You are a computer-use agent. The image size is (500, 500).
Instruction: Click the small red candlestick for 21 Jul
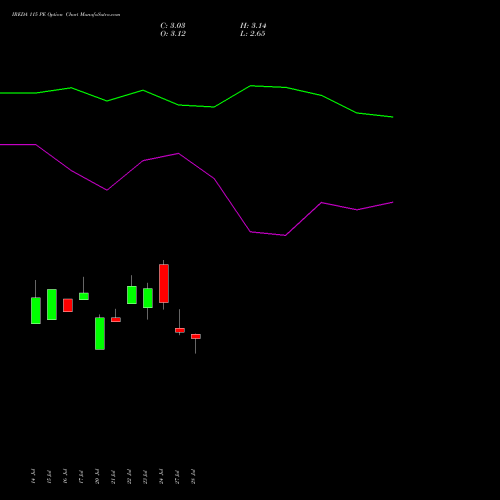click(116, 319)
